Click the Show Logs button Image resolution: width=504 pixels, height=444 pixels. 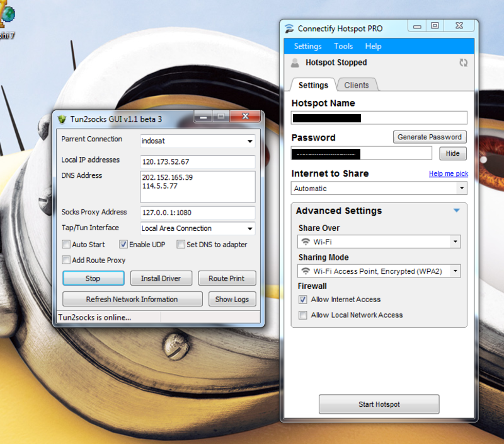coord(232,299)
